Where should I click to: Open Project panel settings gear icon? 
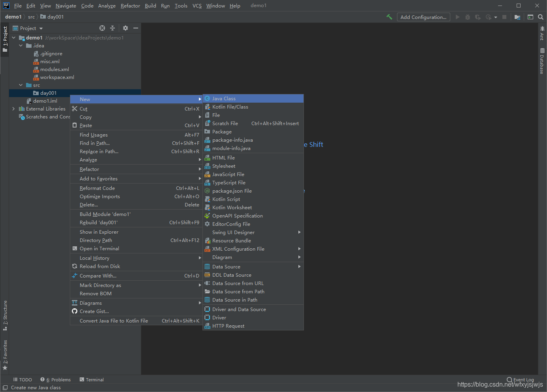coord(126,28)
